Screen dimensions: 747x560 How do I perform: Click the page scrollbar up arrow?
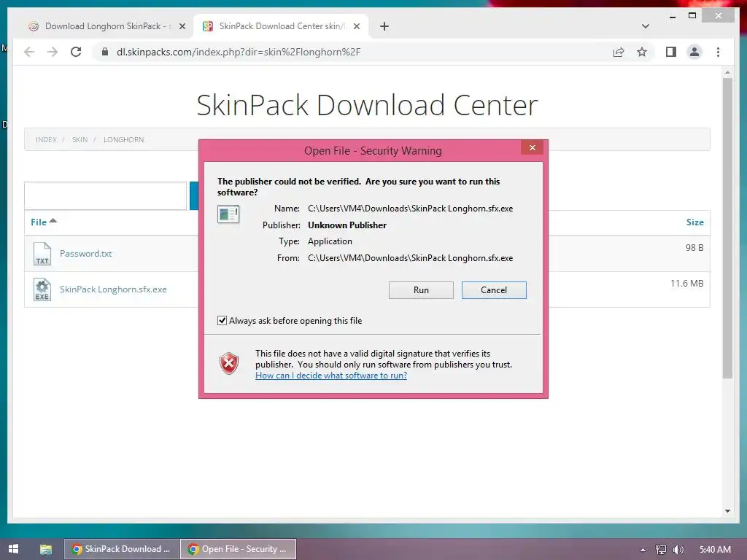tap(727, 72)
